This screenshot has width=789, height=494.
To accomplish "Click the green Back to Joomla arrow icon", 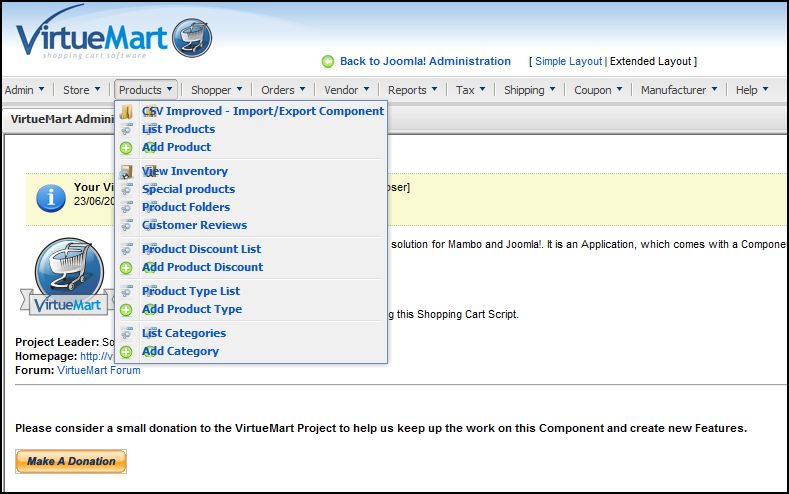I will tap(328, 61).
